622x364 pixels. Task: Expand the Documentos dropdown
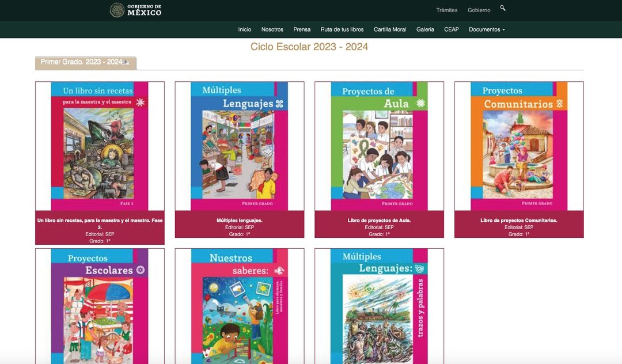point(487,29)
